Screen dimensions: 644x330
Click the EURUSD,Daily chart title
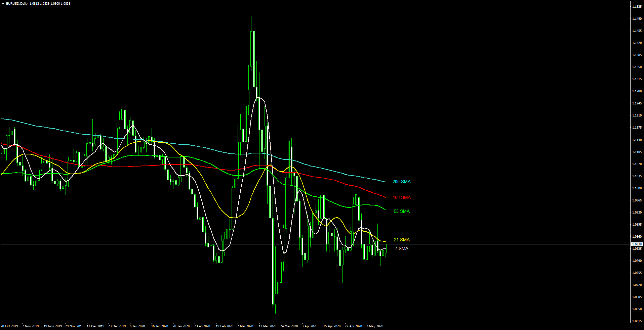coord(17,4)
